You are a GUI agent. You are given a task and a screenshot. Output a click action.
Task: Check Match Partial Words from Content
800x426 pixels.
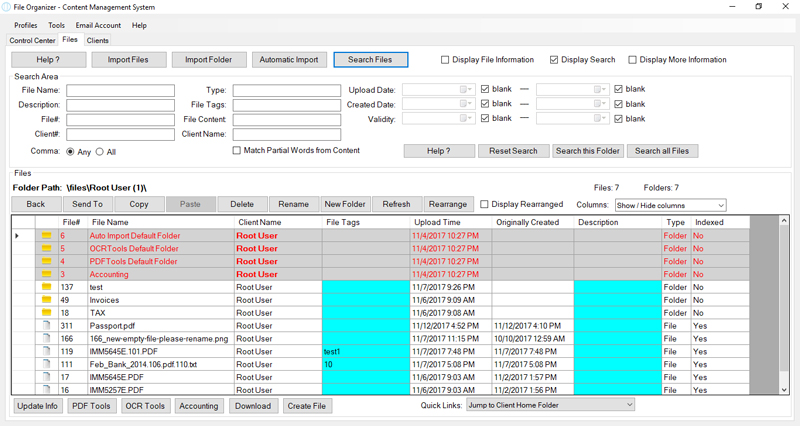pos(237,151)
